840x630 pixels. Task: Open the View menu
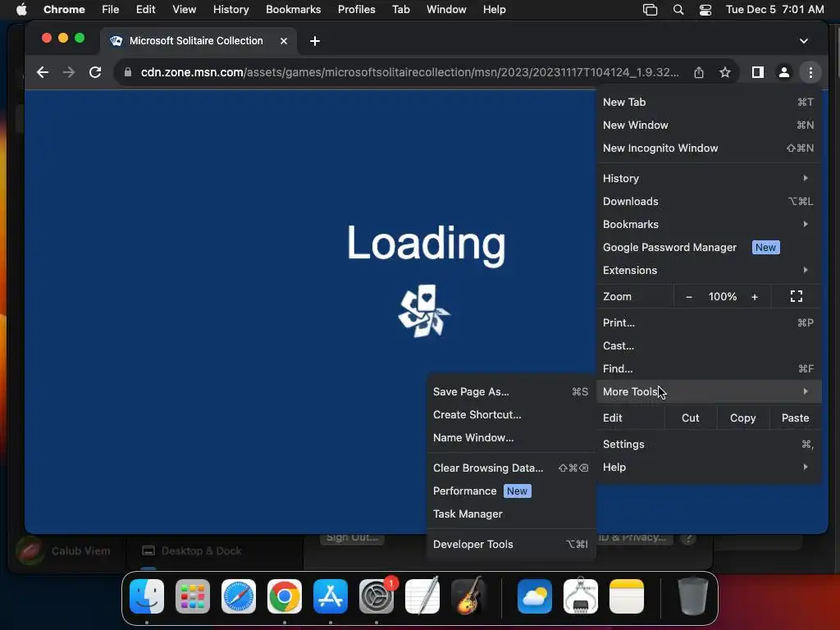185,10
